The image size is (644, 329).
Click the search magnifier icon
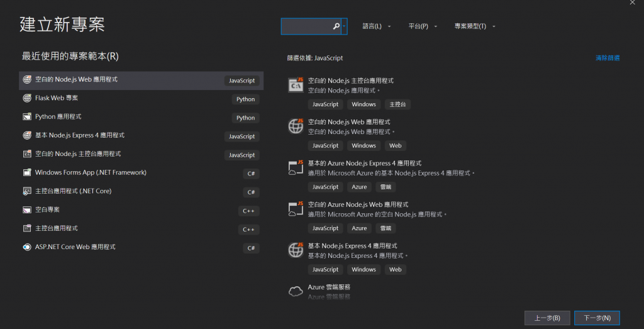[x=336, y=26]
